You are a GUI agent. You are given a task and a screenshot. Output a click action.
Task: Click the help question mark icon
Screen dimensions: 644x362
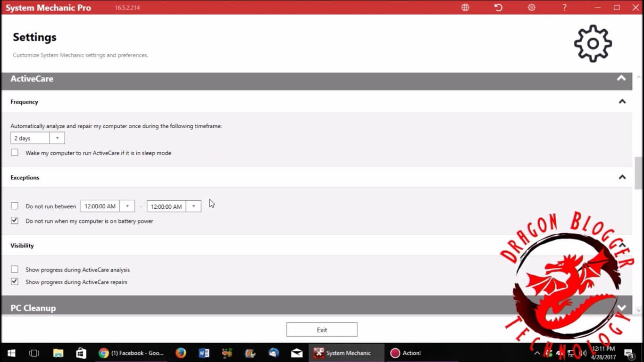(x=564, y=8)
